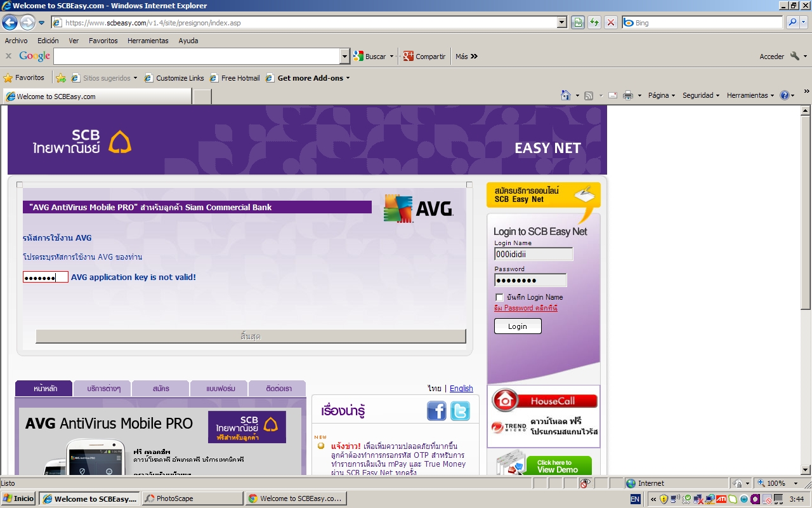
Task: Open the Bing search provider dropdown arrow
Action: 805,22
